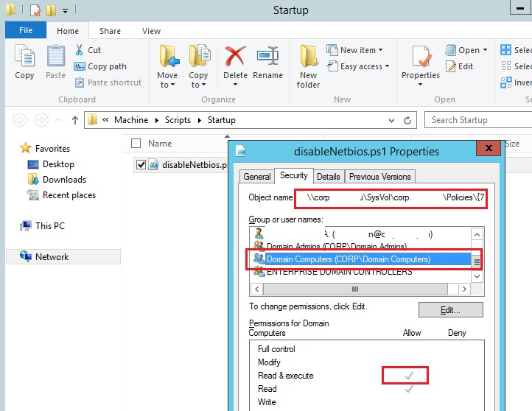Refresh the Startup folder view
Viewport: 532px width, 411px height.
point(407,120)
